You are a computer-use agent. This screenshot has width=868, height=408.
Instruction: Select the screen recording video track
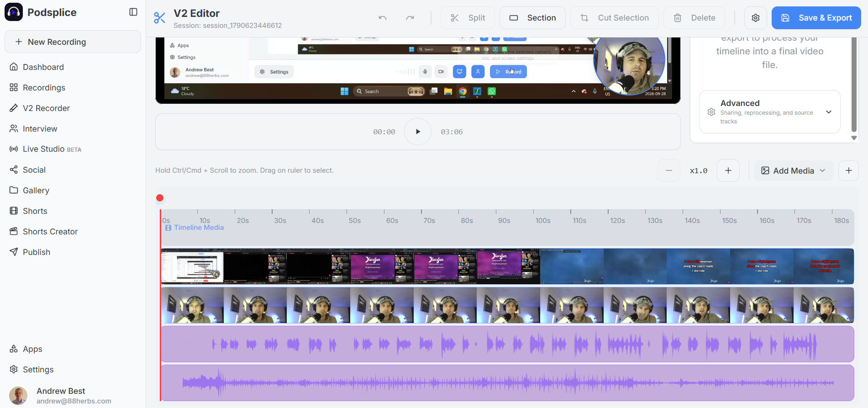pos(507,266)
